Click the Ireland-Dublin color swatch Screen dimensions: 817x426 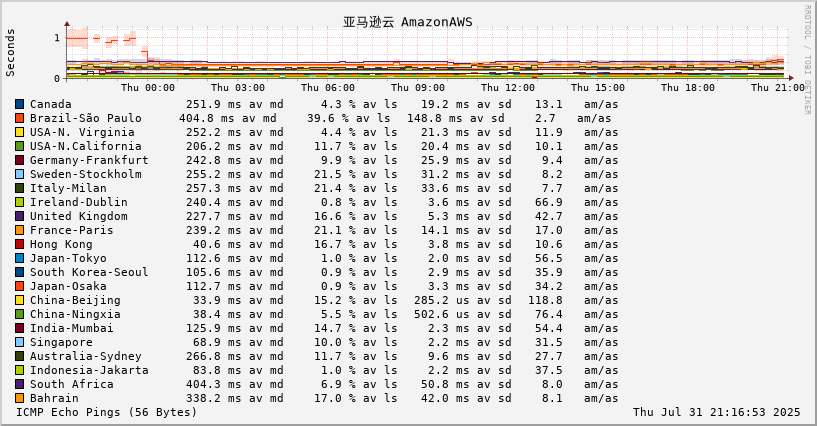(19, 202)
